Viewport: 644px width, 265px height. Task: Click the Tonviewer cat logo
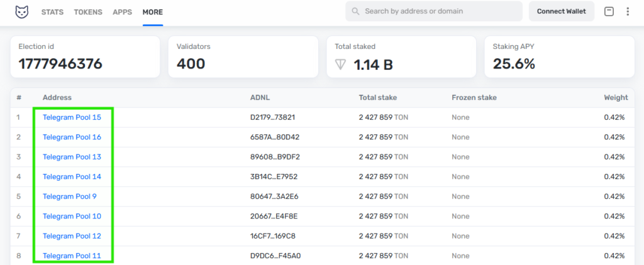tap(22, 11)
